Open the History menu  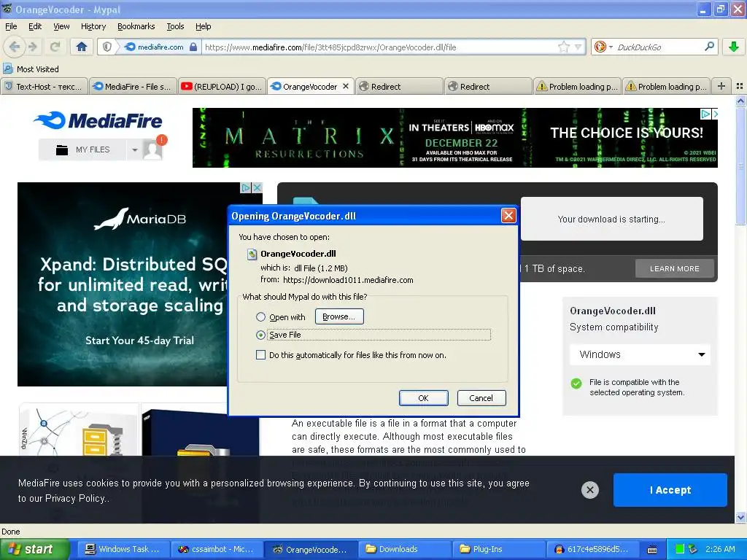point(93,26)
